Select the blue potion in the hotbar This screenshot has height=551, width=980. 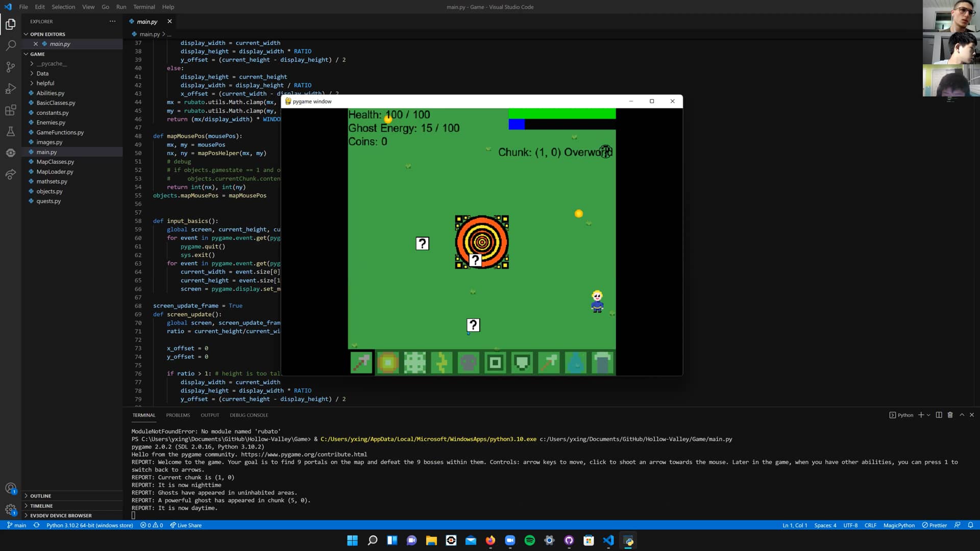click(x=576, y=362)
